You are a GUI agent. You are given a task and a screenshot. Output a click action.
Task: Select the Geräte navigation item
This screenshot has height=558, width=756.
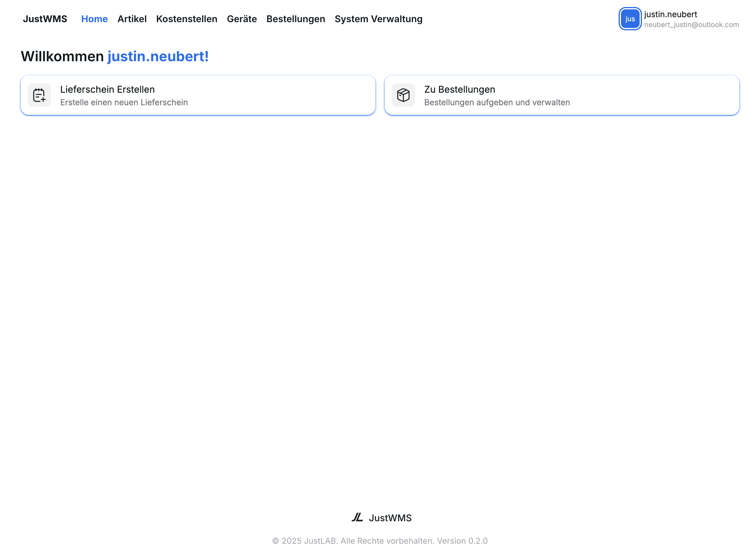coord(242,19)
